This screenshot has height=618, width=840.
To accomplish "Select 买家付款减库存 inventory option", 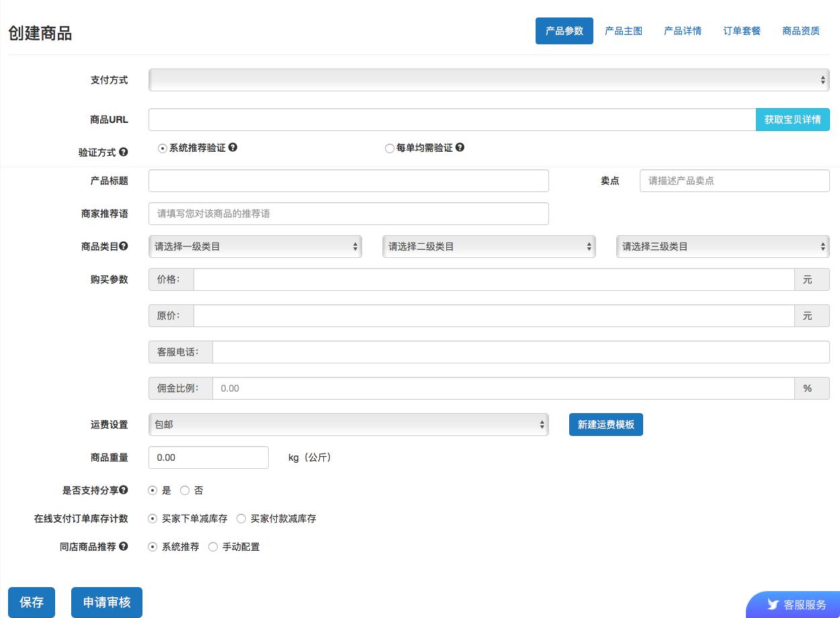I will (x=241, y=518).
